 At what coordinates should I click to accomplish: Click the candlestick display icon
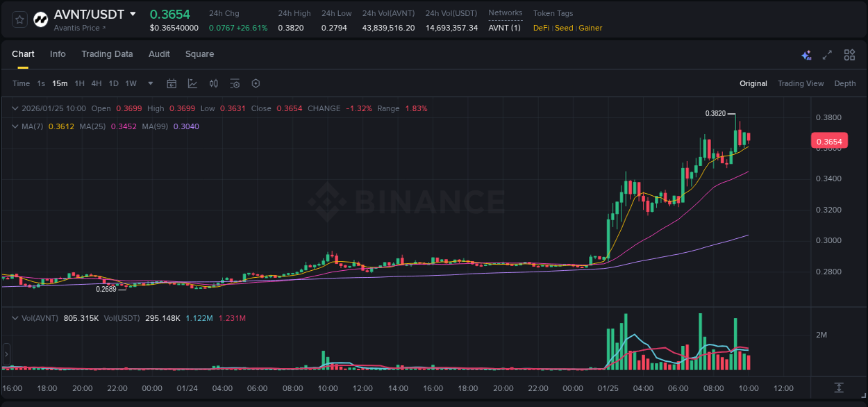[x=214, y=83]
